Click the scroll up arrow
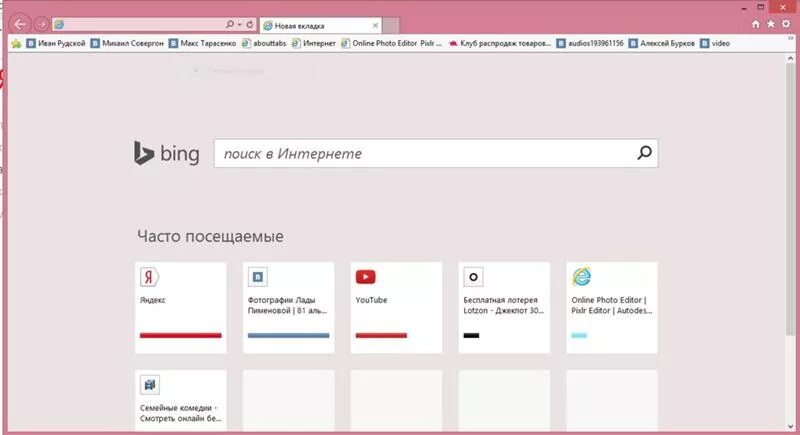The image size is (800, 435). tap(791, 59)
